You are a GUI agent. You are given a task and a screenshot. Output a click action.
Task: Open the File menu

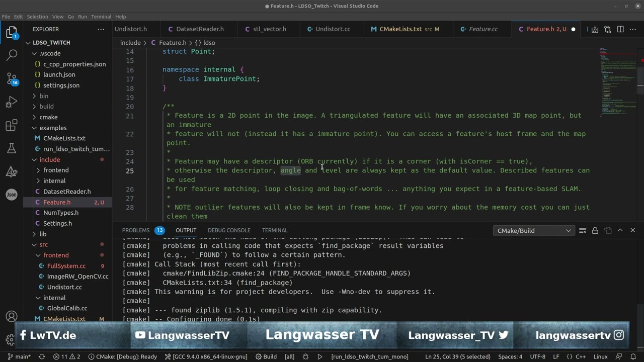click(x=6, y=17)
